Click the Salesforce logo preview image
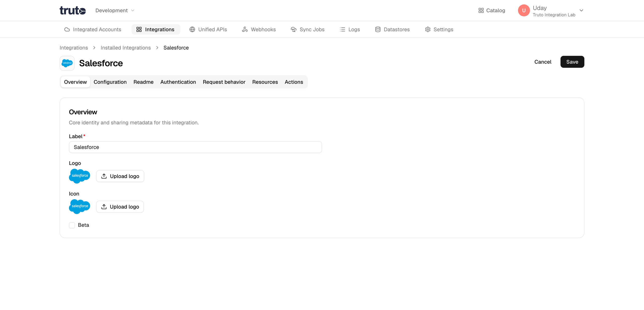 click(79, 176)
